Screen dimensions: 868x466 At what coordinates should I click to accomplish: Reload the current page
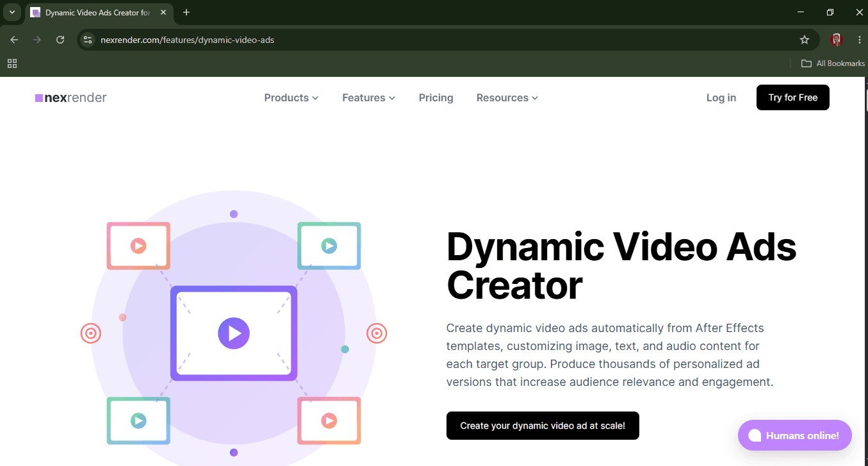pyautogui.click(x=60, y=40)
